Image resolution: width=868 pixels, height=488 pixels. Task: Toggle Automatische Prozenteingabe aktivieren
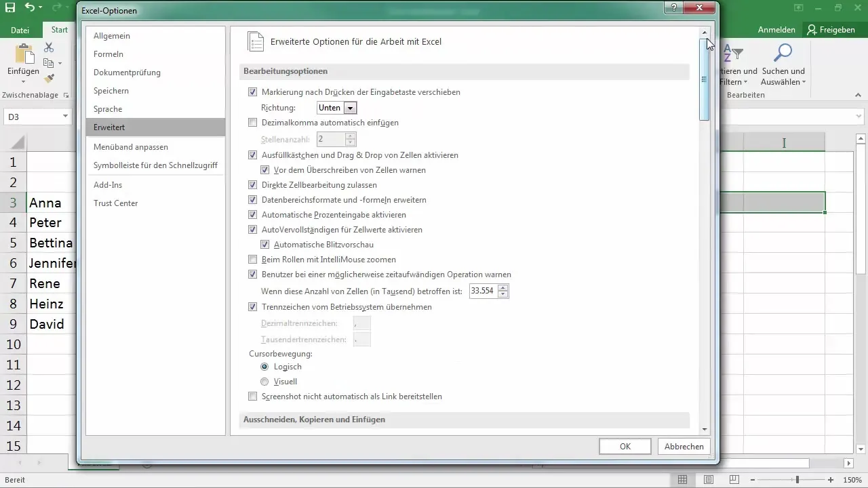(x=253, y=215)
